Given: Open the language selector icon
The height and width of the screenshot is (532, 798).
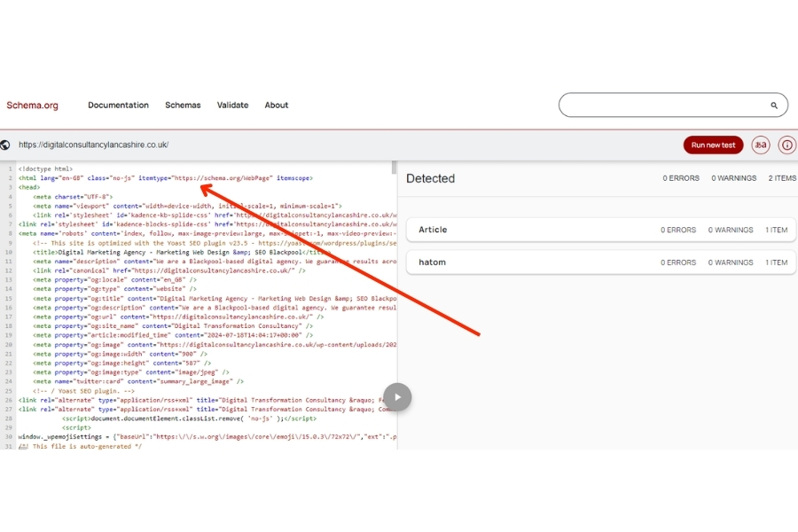Looking at the screenshot, I should coord(761,145).
